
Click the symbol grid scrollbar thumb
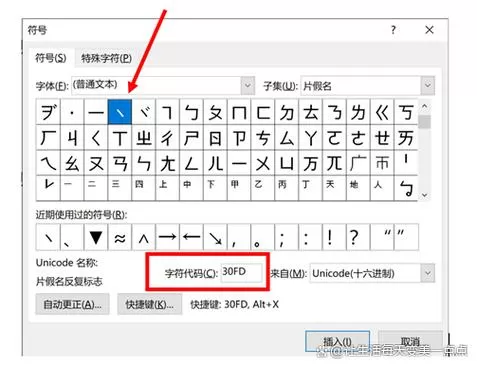424,121
